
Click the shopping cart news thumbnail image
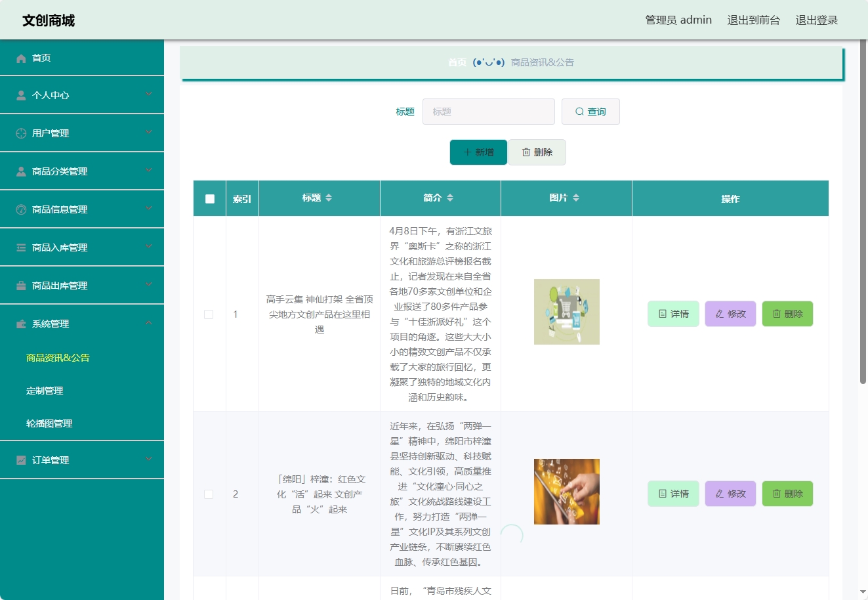[x=566, y=311]
